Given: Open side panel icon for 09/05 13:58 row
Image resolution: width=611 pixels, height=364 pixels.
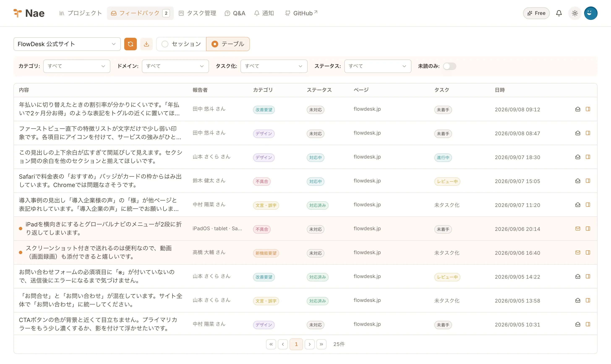Looking at the screenshot, I should (588, 300).
